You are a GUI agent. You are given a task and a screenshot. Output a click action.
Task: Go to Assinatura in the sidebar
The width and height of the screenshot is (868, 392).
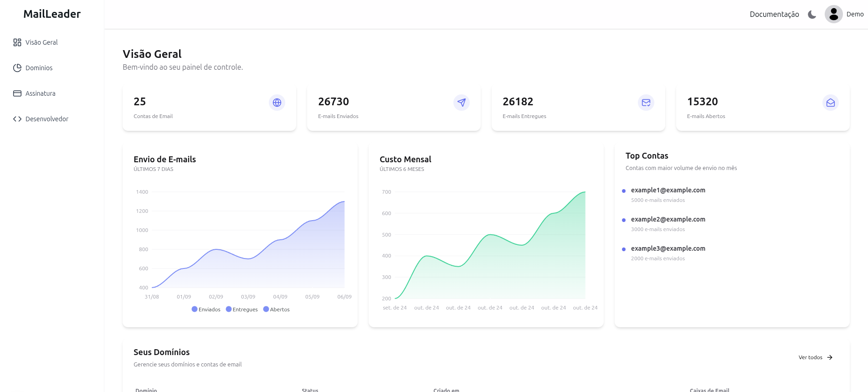(x=40, y=93)
